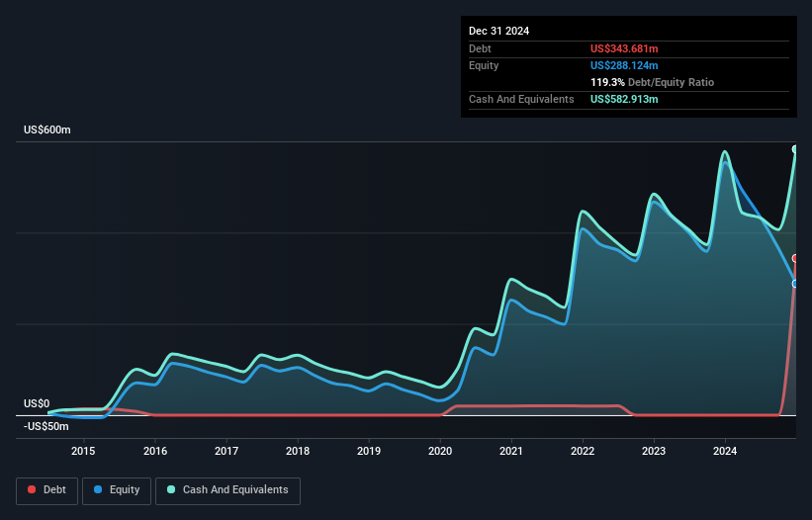Click the 2021 x-axis label
Viewport: 812px width, 520px height.
point(511,451)
